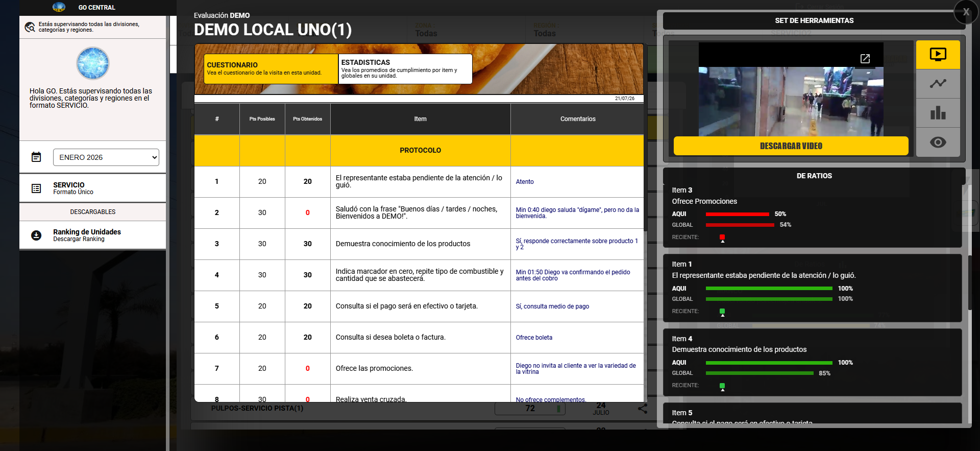Click the round blue profile avatar
The image size is (980, 451).
pos(93,63)
